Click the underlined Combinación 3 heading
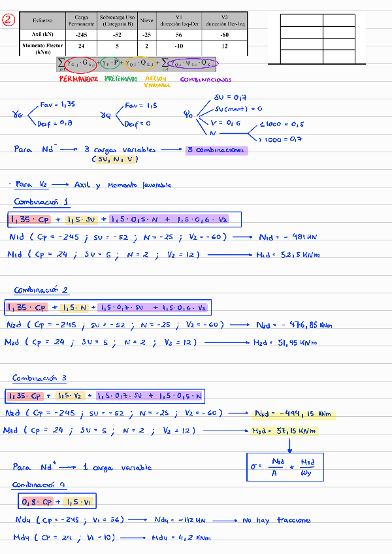392x554 pixels. (x=40, y=378)
